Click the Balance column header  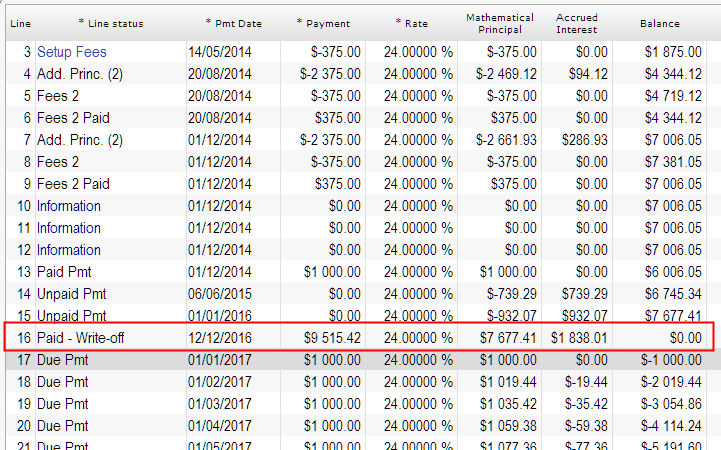[x=659, y=23]
